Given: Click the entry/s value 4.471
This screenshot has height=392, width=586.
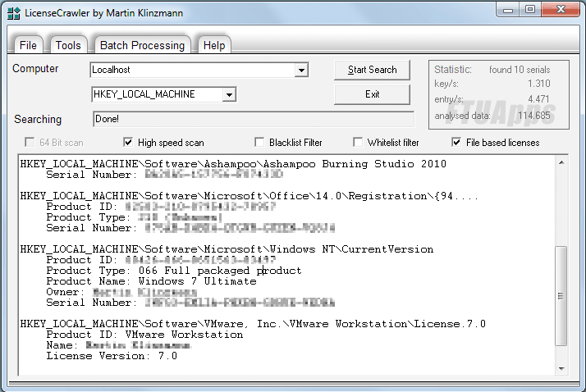Looking at the screenshot, I should [538, 99].
